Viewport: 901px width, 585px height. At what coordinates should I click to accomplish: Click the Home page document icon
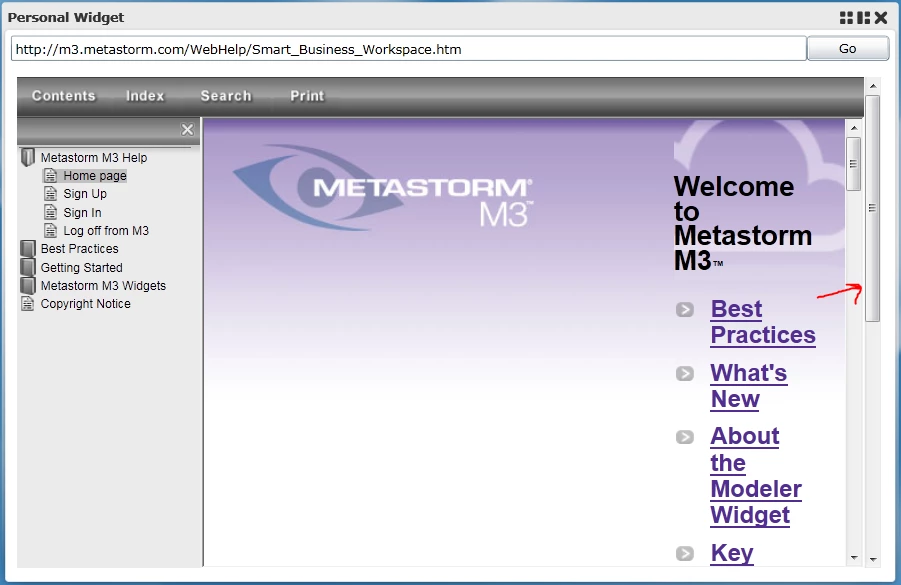(51, 176)
